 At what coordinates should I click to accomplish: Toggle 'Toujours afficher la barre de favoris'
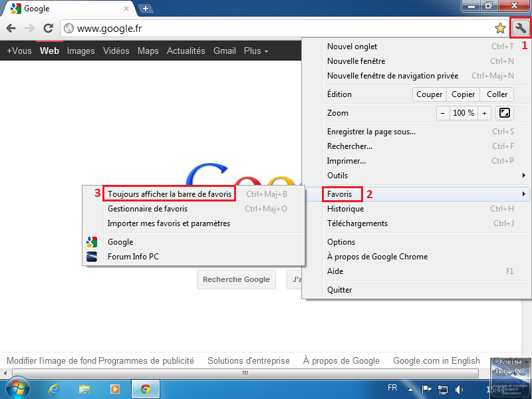tap(170, 194)
